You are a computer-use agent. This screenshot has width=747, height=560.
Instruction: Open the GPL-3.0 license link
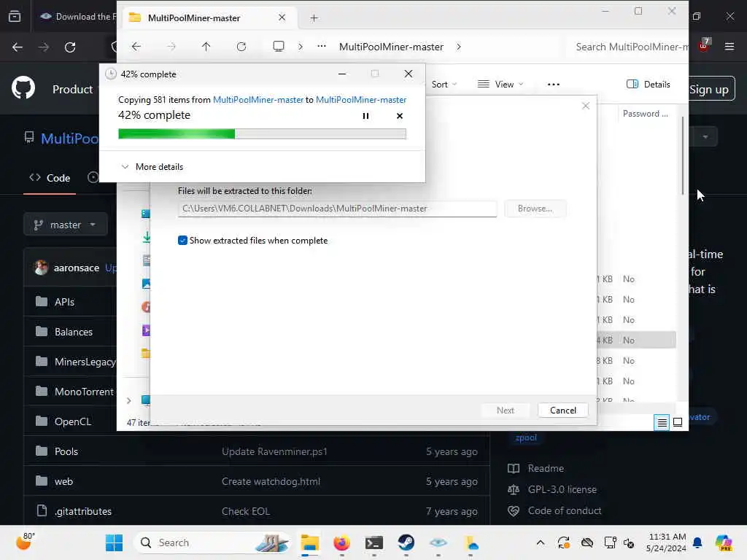(x=552, y=489)
